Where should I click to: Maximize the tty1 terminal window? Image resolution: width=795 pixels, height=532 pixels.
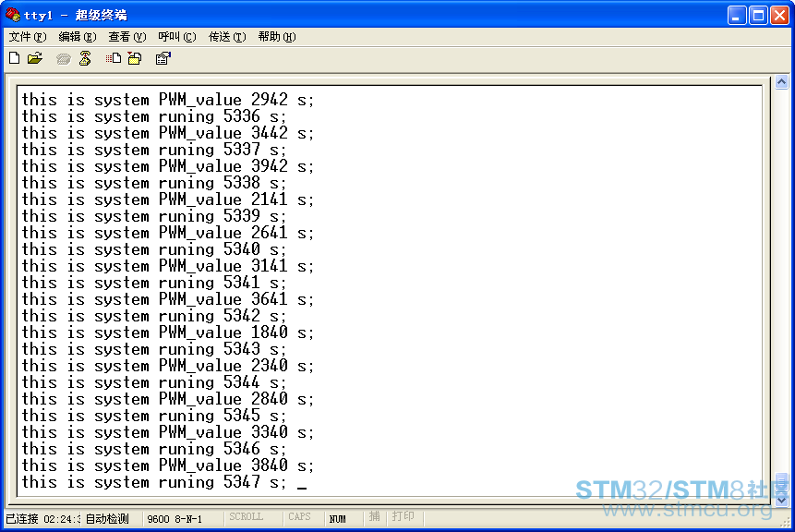[758, 15]
